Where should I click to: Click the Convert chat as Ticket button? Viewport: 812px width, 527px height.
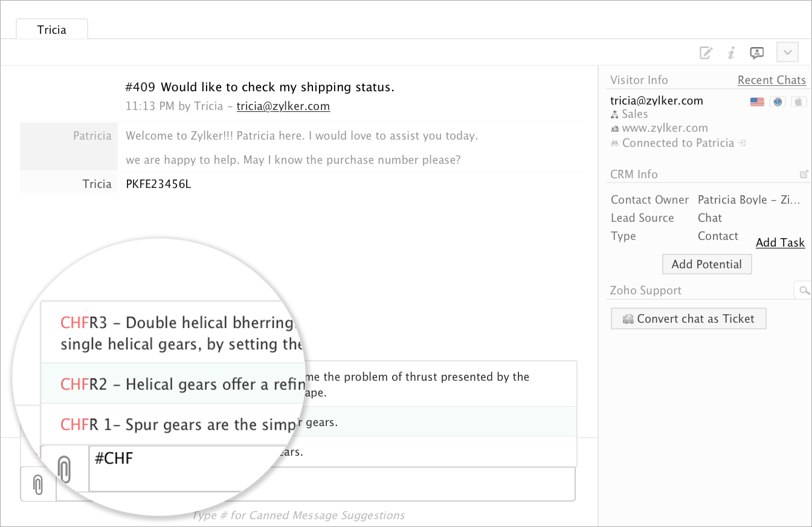pyautogui.click(x=688, y=318)
